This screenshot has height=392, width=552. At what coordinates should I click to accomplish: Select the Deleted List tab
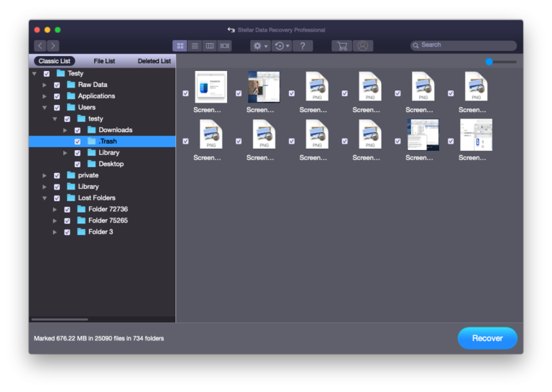(155, 61)
